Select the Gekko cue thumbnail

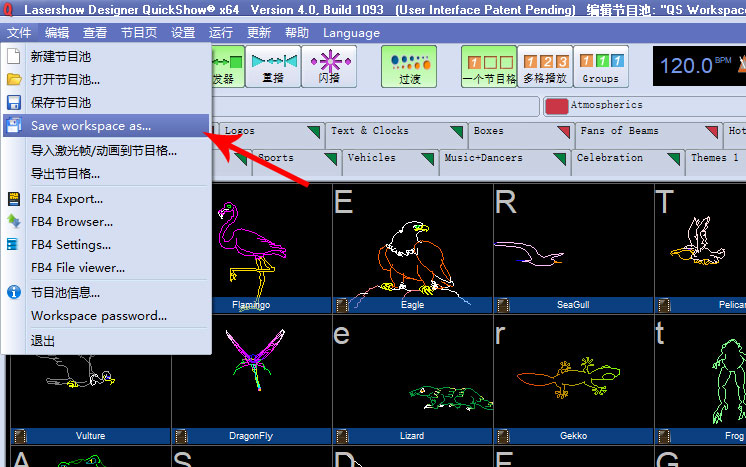(573, 380)
